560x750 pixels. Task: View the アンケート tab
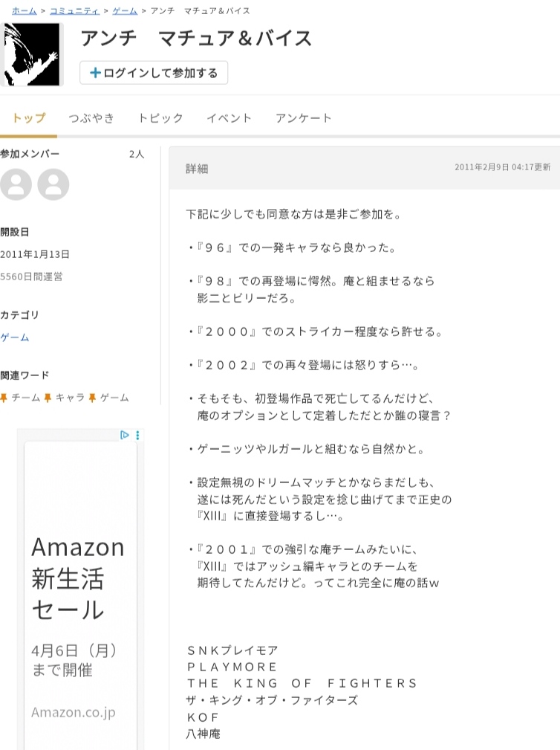tap(303, 118)
